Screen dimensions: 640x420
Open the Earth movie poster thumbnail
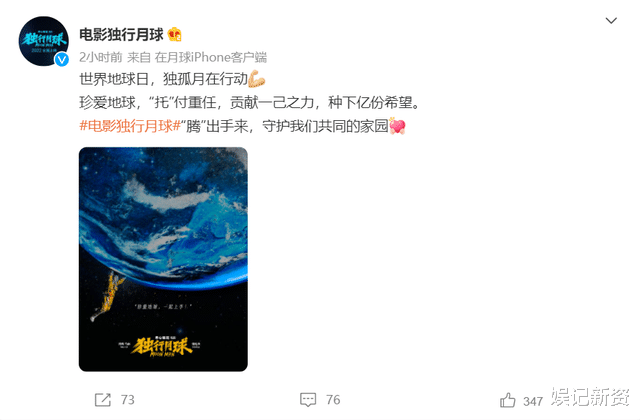163,259
